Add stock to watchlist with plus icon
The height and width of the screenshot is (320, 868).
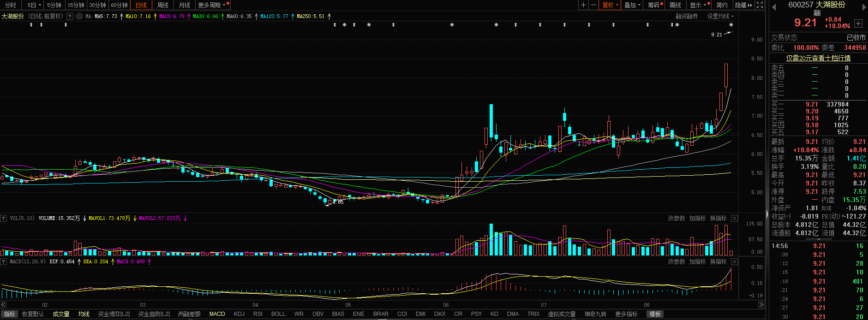point(858,23)
